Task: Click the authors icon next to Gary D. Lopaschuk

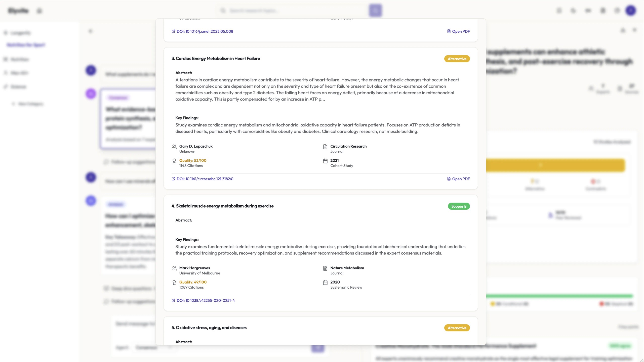Action: click(174, 147)
